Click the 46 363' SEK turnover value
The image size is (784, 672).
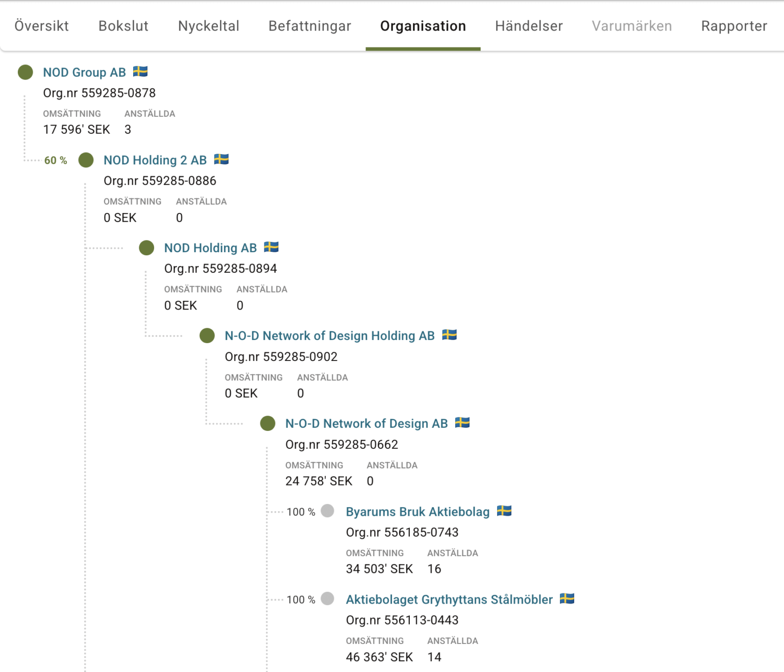(x=379, y=657)
